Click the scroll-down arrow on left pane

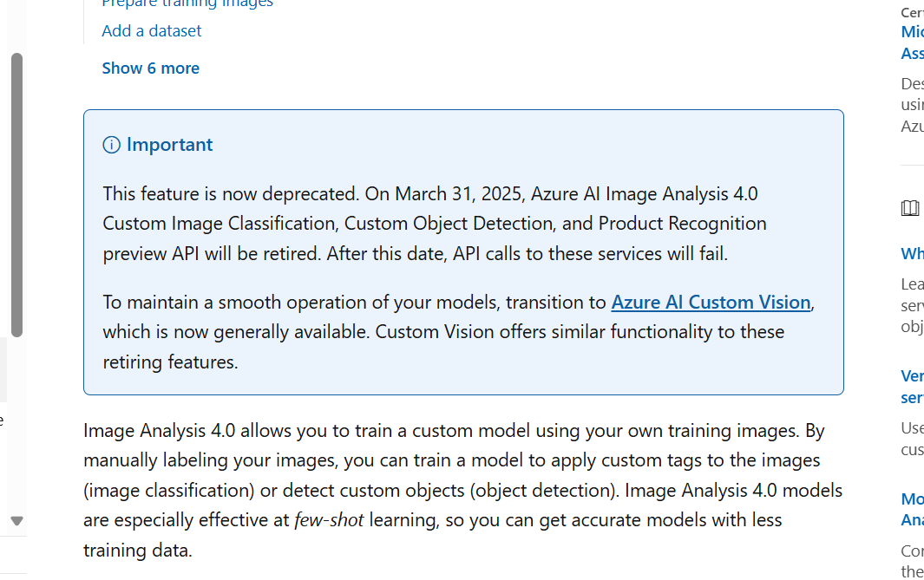pos(17,520)
